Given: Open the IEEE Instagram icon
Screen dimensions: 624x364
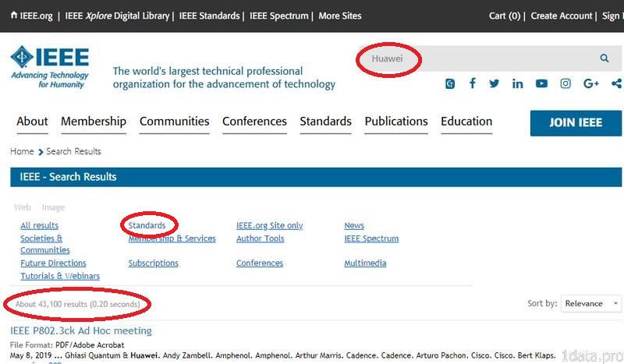Looking at the screenshot, I should point(565,83).
